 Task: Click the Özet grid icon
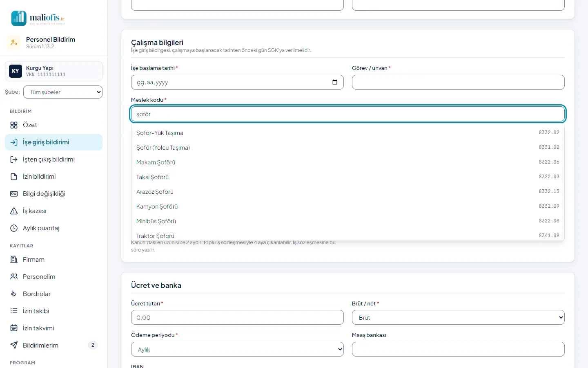pos(14,125)
